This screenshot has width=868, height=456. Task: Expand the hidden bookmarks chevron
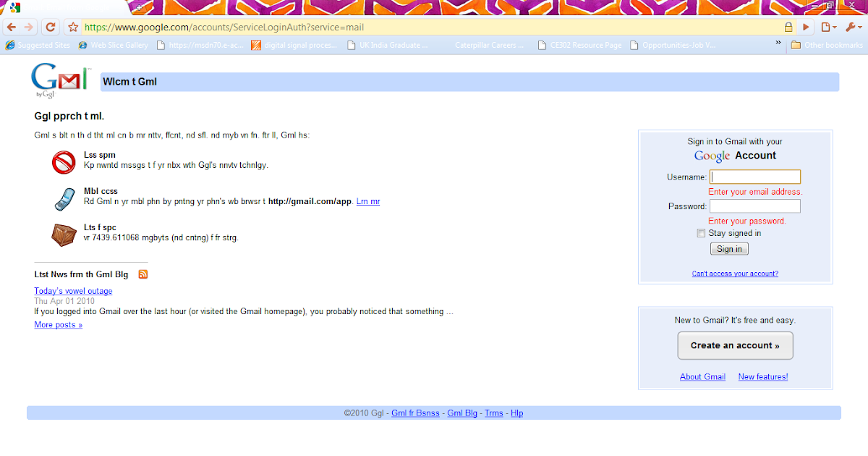[778, 44]
